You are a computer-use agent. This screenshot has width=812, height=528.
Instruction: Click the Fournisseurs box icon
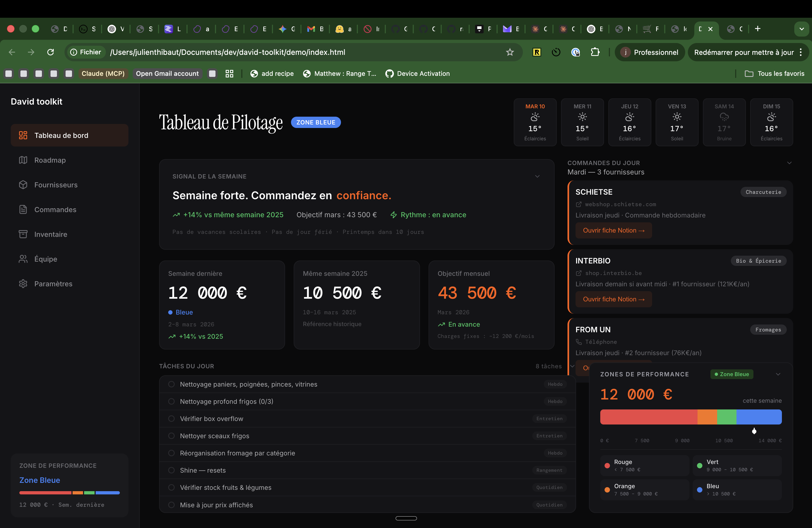pyautogui.click(x=23, y=185)
